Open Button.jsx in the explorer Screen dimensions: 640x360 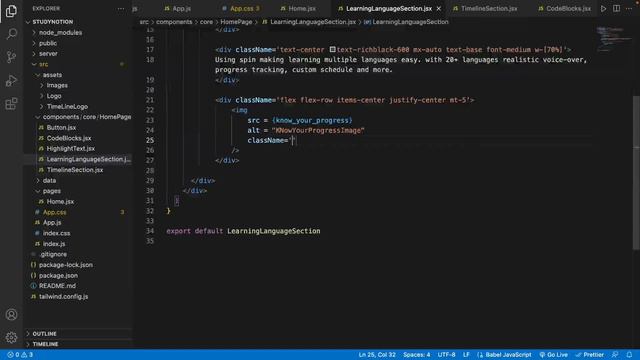61,127
